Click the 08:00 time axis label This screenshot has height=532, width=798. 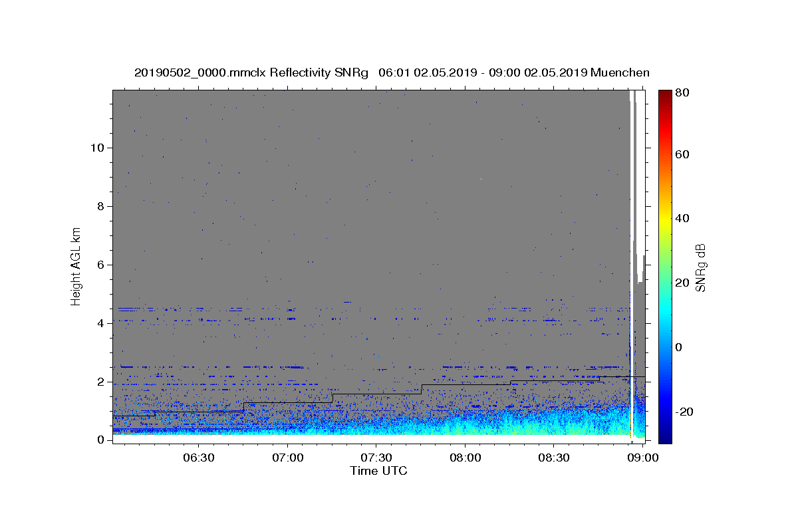[465, 458]
